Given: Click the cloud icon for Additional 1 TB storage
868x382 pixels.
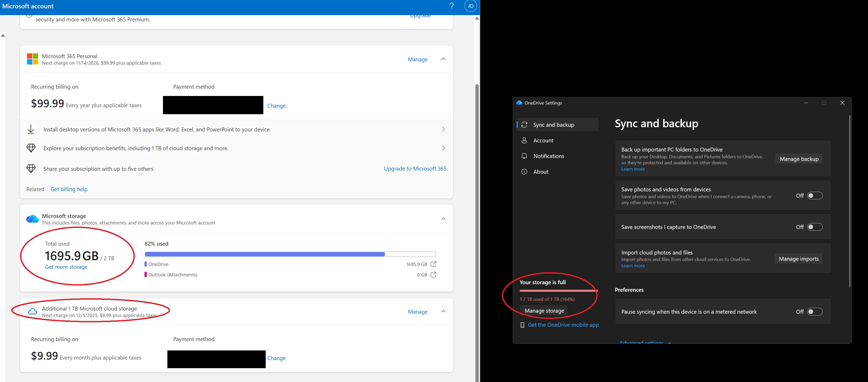Looking at the screenshot, I should point(33,312).
